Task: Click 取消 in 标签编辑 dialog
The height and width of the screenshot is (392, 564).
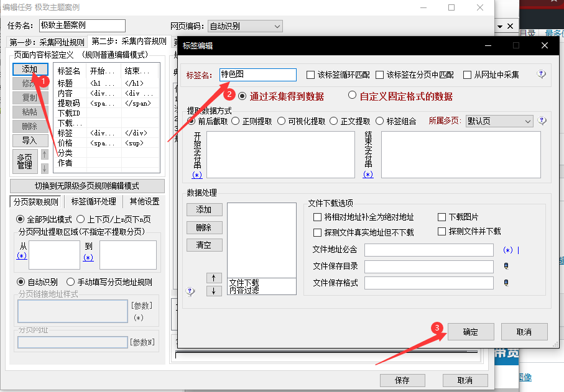Action: [x=524, y=332]
